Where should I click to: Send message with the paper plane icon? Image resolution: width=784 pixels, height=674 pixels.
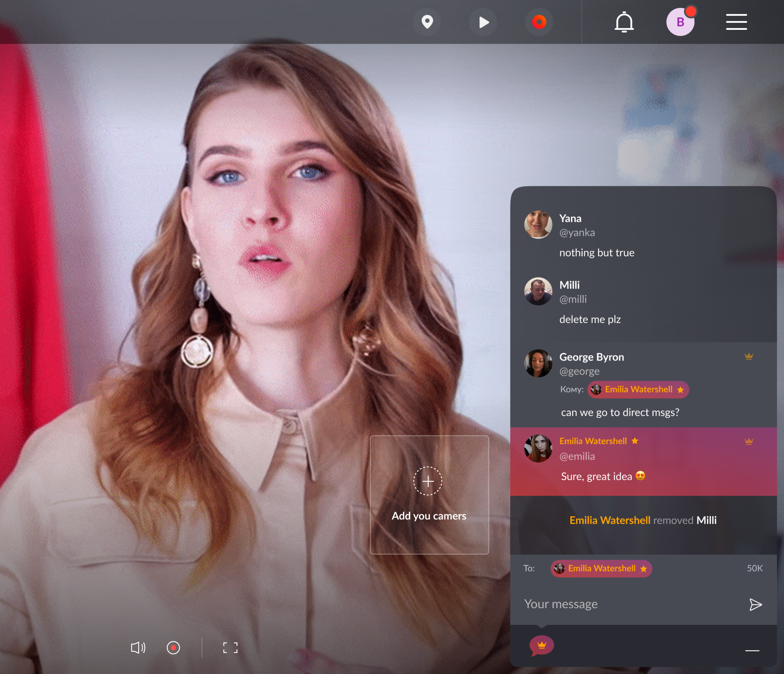756,605
